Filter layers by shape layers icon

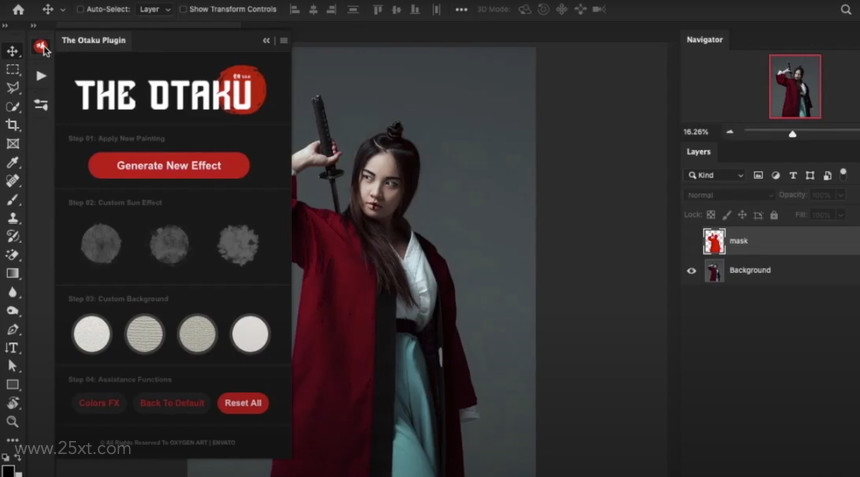pyautogui.click(x=810, y=175)
